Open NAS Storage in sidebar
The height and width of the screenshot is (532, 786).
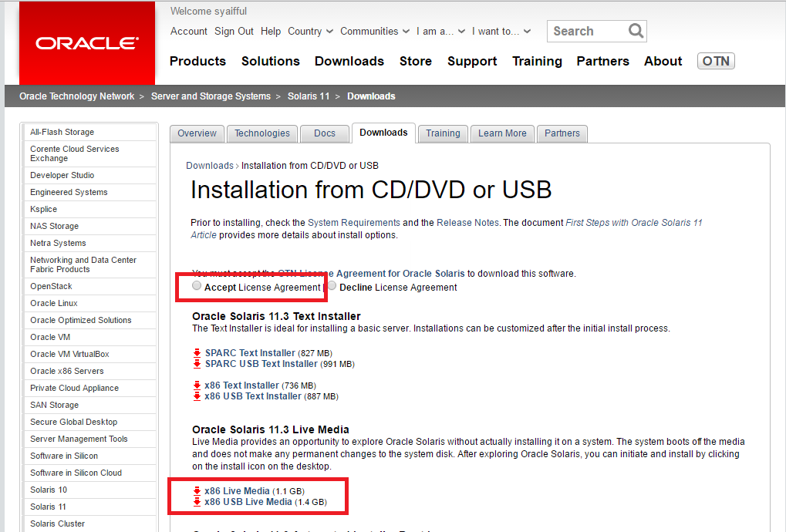coord(89,227)
